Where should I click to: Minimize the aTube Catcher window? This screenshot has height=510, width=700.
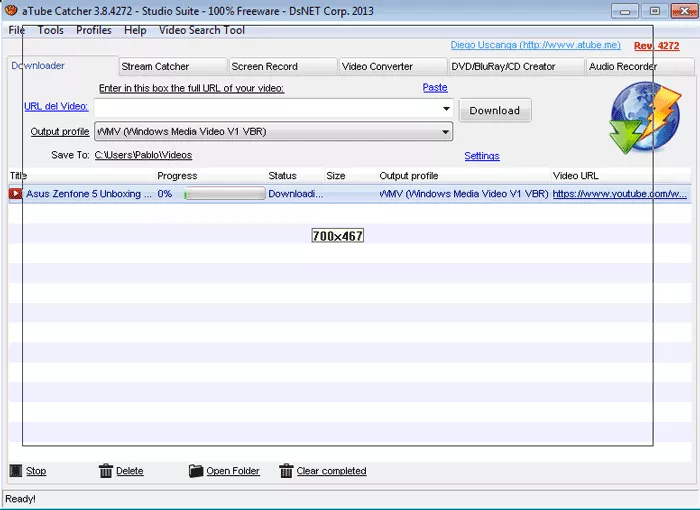625,11
